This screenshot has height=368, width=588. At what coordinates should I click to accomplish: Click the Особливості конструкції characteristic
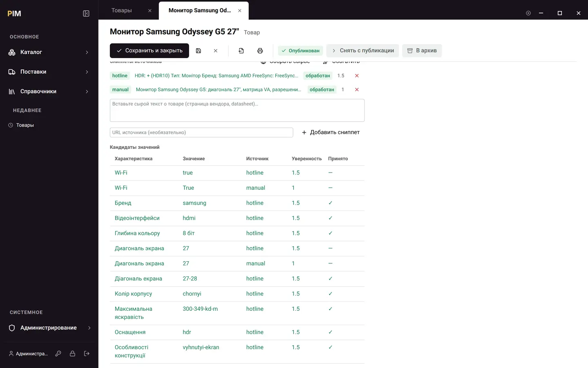click(x=131, y=352)
